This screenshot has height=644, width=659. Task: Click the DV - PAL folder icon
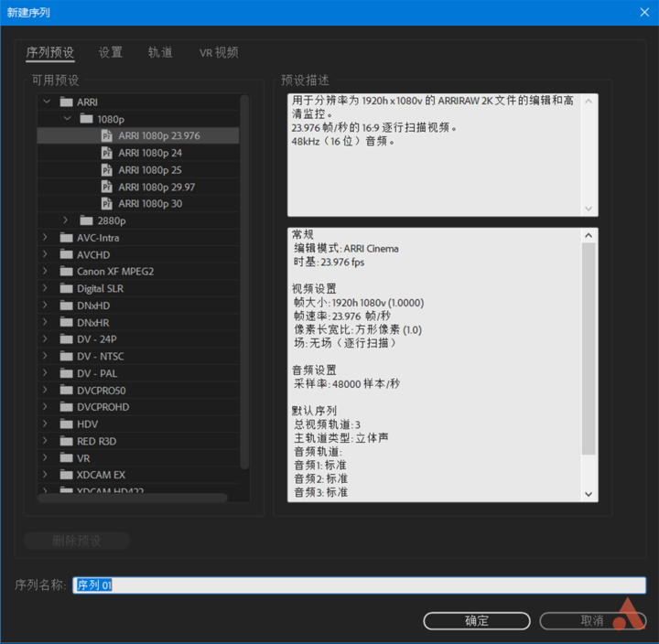coord(67,373)
